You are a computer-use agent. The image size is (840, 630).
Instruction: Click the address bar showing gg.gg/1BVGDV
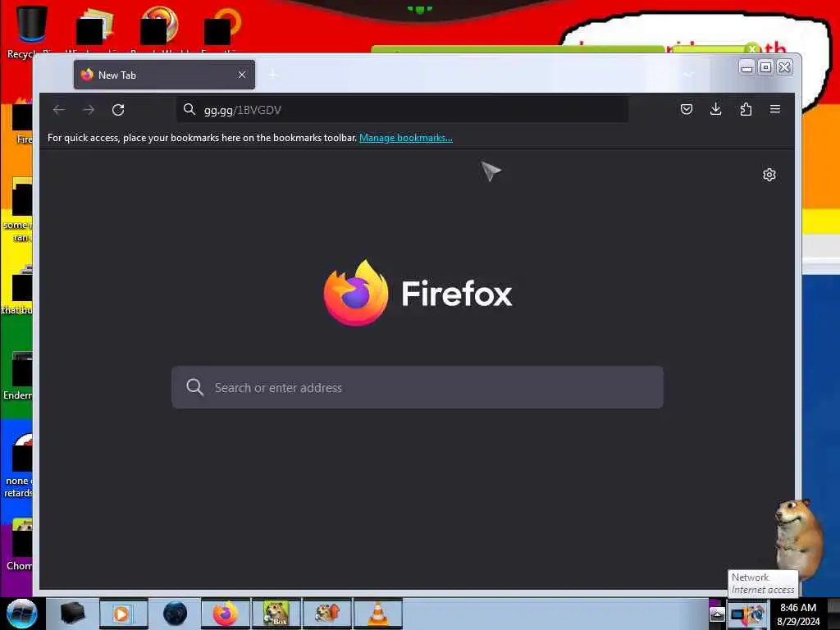pos(402,110)
